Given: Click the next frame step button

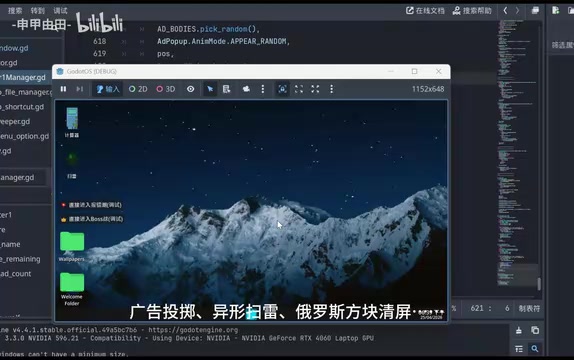Looking at the screenshot, I should (x=79, y=89).
